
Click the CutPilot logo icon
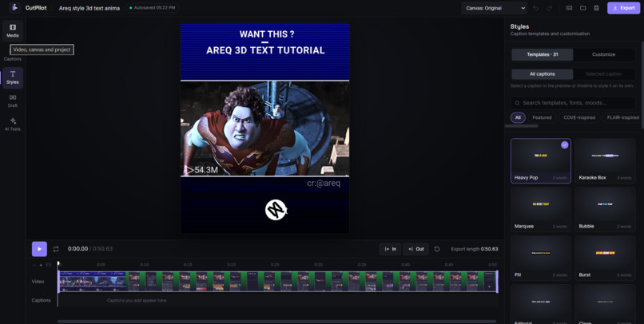(15, 8)
